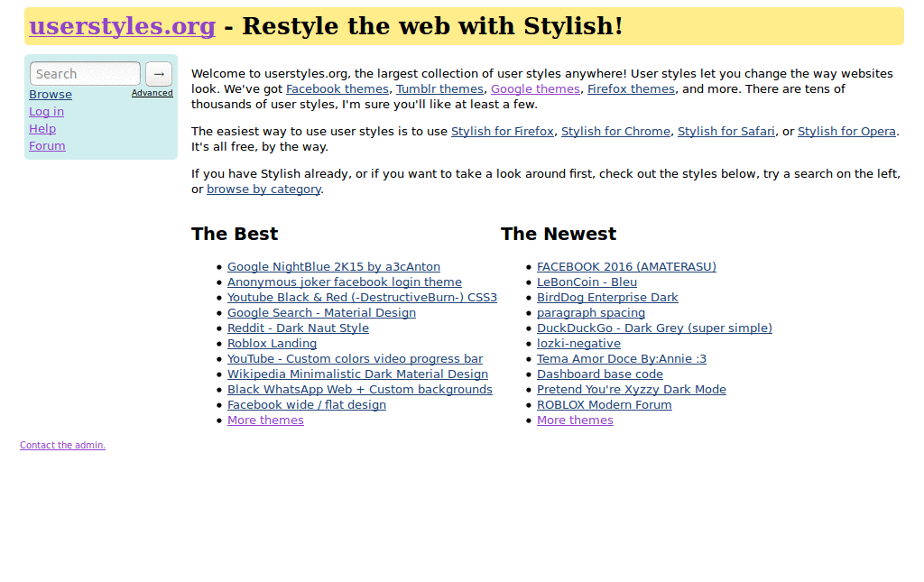Click browse by category

pos(263,189)
